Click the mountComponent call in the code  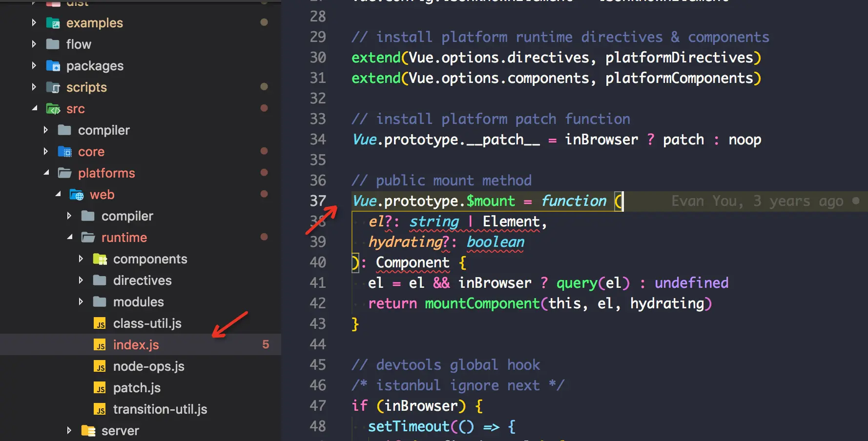point(482,303)
